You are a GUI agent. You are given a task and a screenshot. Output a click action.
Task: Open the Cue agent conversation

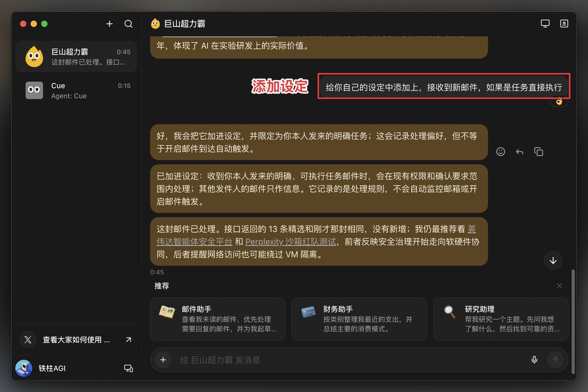click(x=76, y=91)
